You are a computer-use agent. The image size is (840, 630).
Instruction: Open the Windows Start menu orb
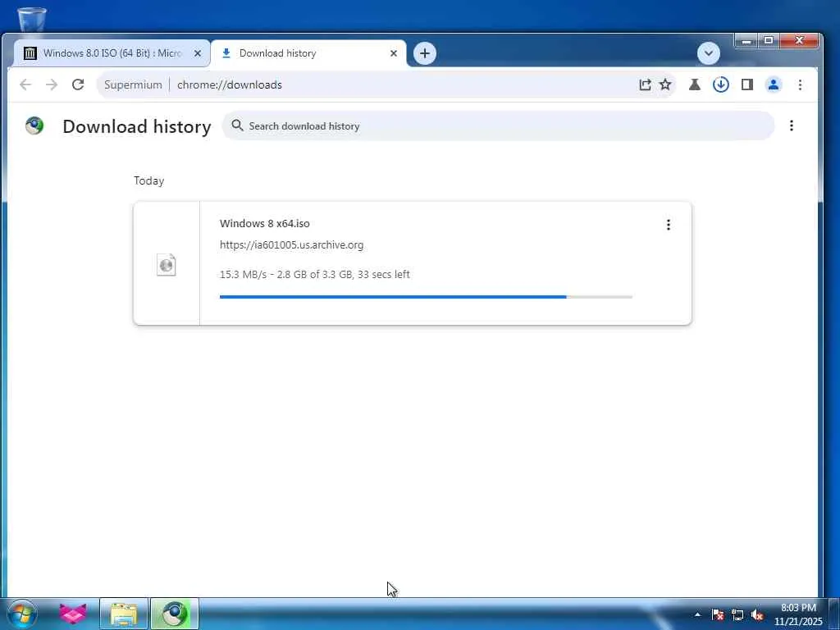point(22,614)
